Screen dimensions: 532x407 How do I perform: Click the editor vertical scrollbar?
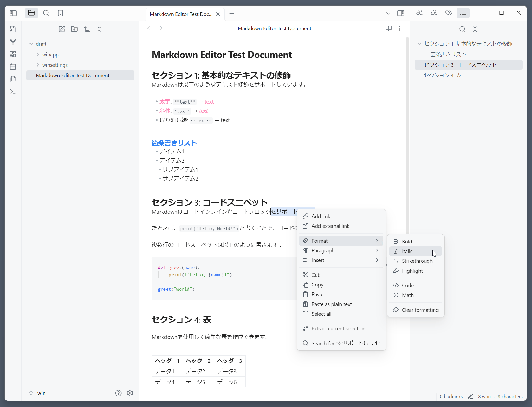pyautogui.click(x=407, y=130)
